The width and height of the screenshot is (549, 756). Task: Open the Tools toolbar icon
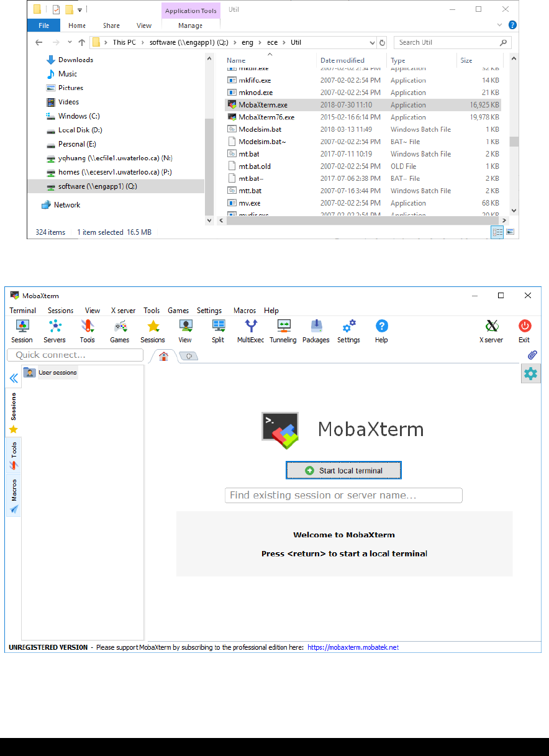88,330
